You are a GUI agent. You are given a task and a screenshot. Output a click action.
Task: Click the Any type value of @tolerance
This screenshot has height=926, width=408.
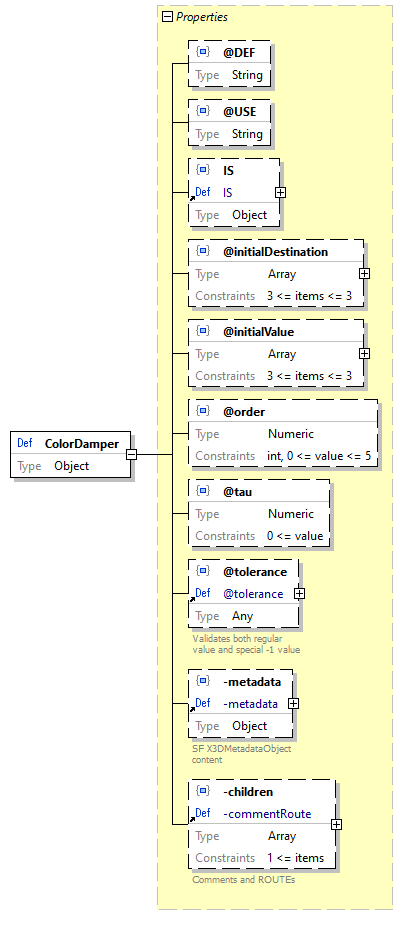(x=243, y=616)
